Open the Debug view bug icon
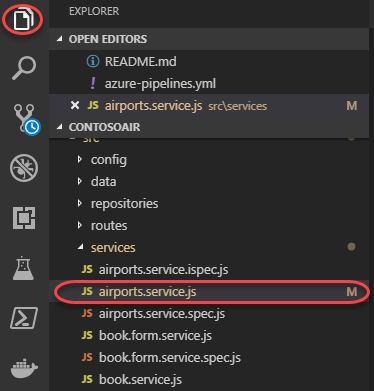Viewport: 374px width, 391px height. click(x=24, y=168)
